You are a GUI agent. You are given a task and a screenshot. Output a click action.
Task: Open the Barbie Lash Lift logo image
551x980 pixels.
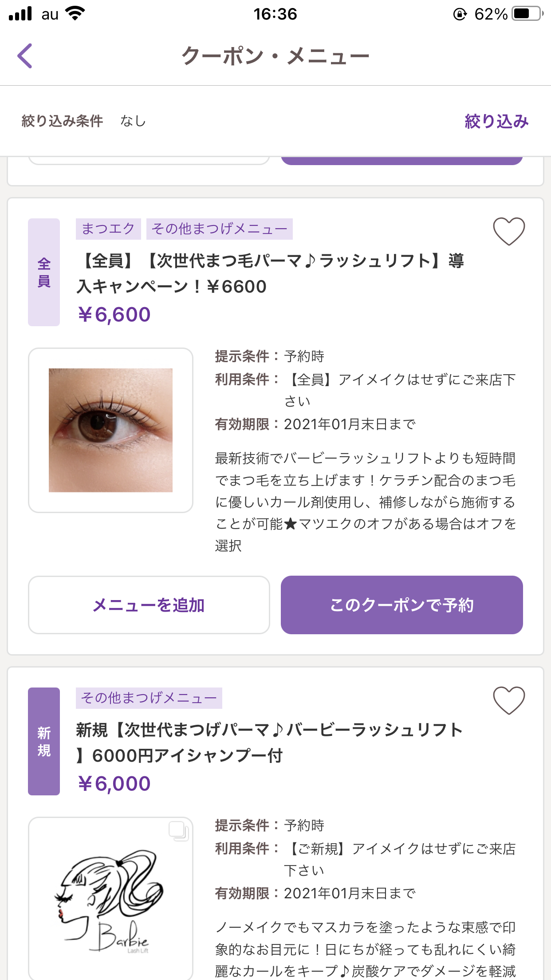point(110,901)
